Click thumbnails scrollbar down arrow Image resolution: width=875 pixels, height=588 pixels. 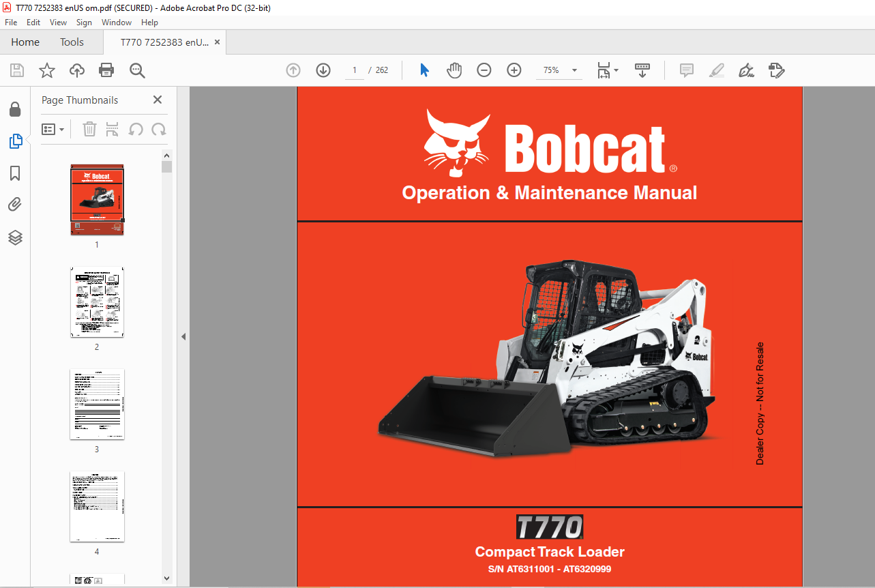pyautogui.click(x=167, y=578)
